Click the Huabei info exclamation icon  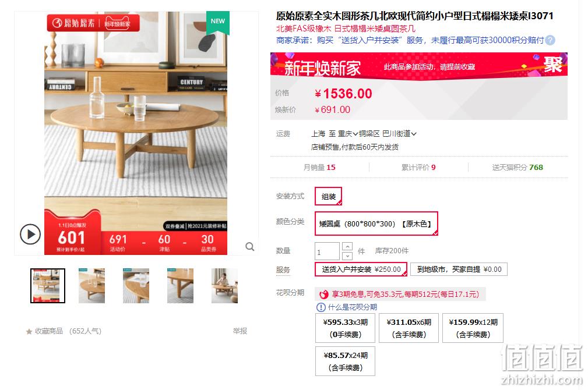(321, 307)
